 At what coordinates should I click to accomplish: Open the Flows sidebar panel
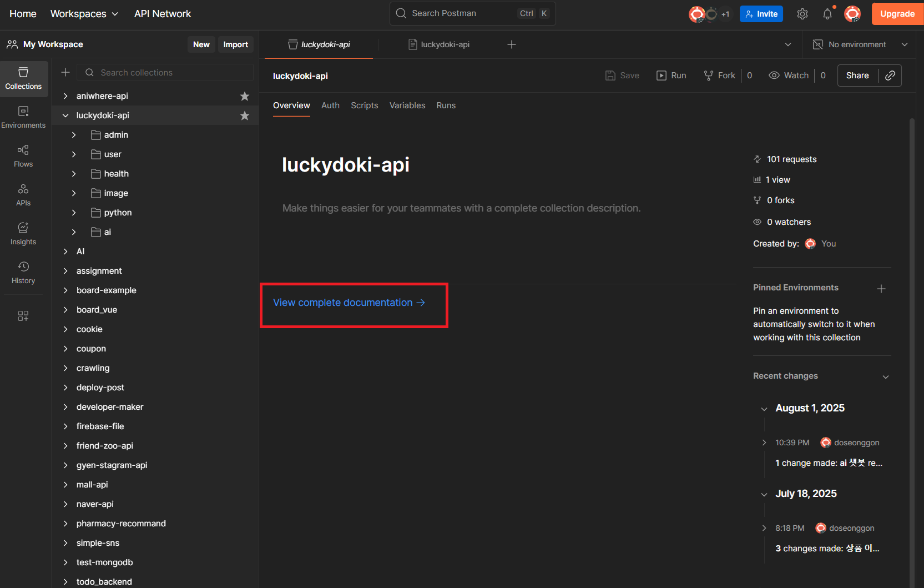23,157
